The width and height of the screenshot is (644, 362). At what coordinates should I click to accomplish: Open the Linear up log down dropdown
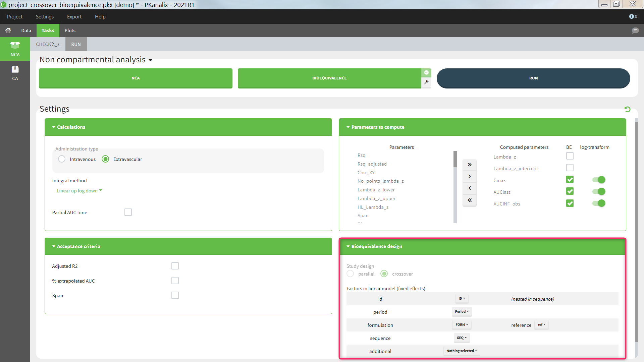(x=79, y=191)
